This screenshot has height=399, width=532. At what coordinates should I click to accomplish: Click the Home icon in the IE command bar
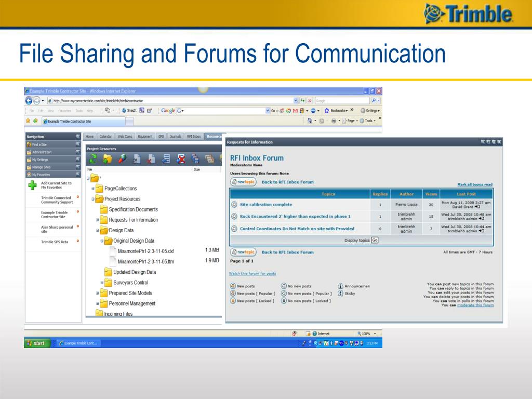[x=310, y=121]
